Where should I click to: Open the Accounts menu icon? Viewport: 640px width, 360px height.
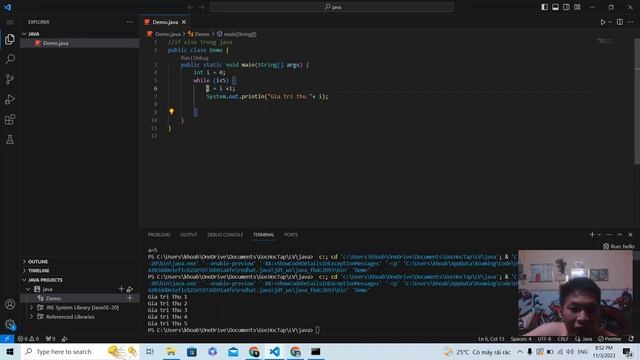coord(10,304)
